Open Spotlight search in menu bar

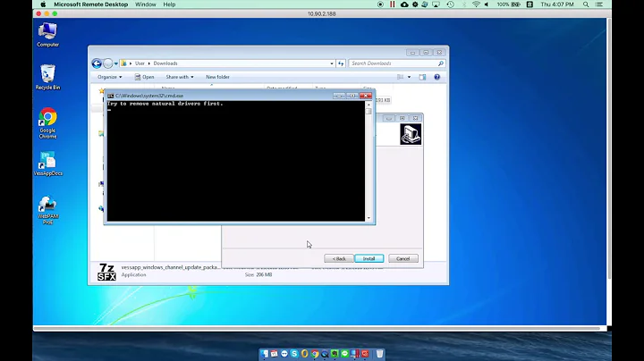(x=586, y=4)
